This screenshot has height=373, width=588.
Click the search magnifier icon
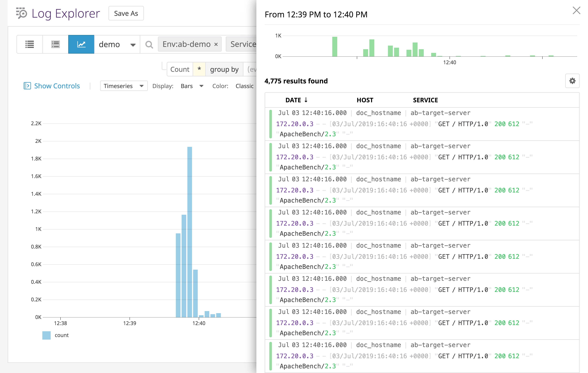pyautogui.click(x=149, y=44)
